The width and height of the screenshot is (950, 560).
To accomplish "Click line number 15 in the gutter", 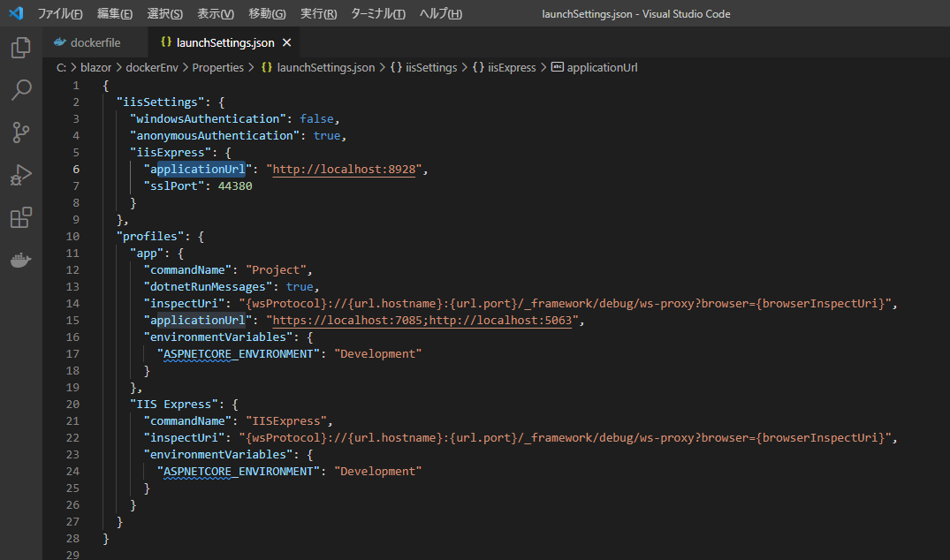I will click(72, 321).
